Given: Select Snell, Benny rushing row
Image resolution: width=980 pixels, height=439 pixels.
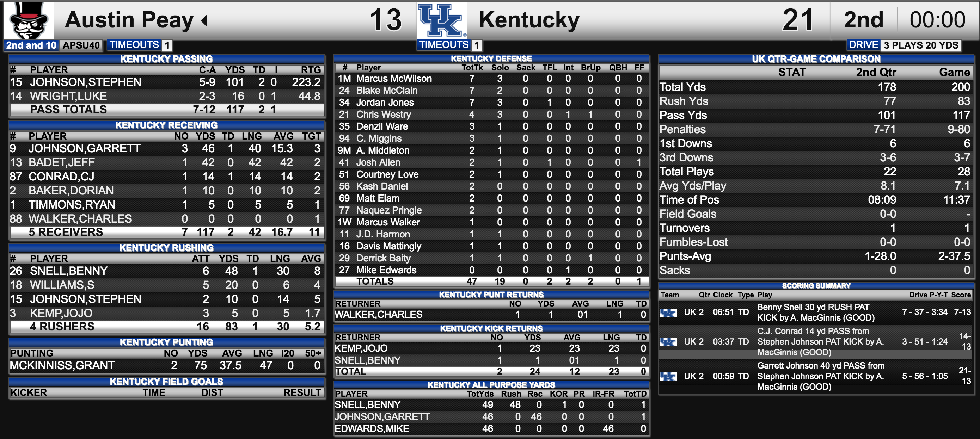Looking at the screenshot, I should pyautogui.click(x=167, y=271).
